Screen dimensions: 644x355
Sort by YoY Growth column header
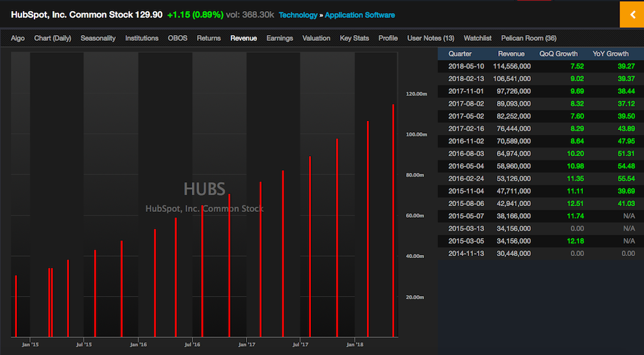(x=610, y=54)
